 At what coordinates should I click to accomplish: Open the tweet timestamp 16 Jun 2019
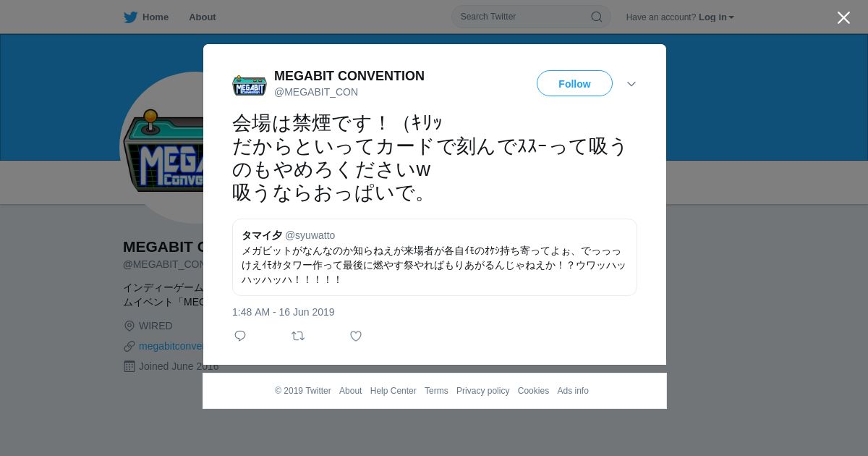pyautogui.click(x=284, y=312)
